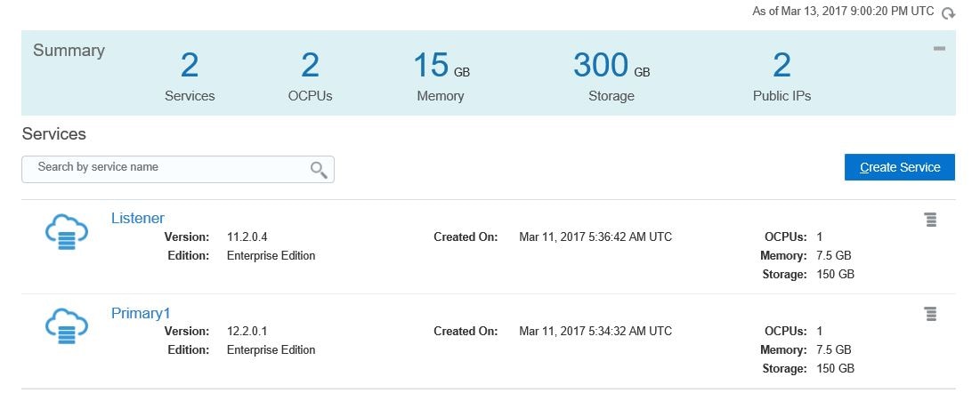Click the Listener database cloud icon

click(67, 233)
